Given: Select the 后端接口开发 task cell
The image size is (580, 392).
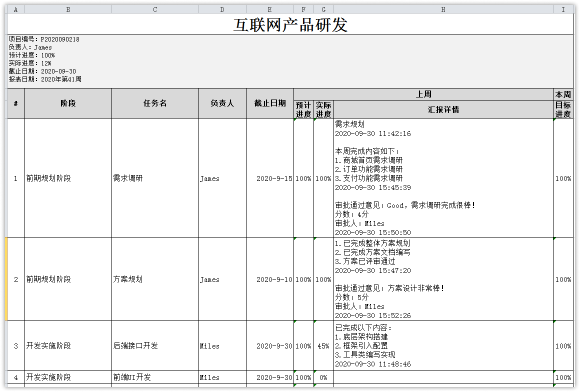Looking at the screenshot, I should [x=155, y=346].
